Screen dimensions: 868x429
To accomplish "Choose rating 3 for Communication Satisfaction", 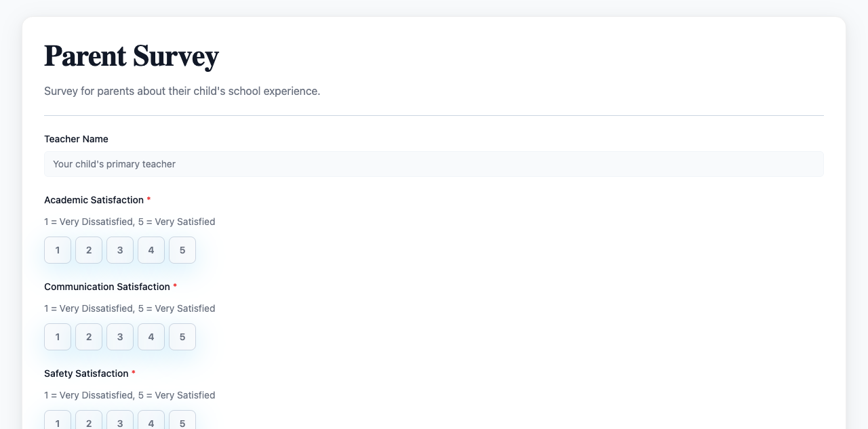I will pos(119,337).
